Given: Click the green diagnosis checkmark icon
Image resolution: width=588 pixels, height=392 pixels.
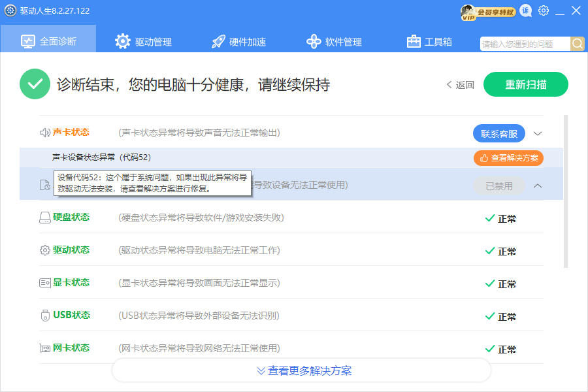Looking at the screenshot, I should point(35,84).
